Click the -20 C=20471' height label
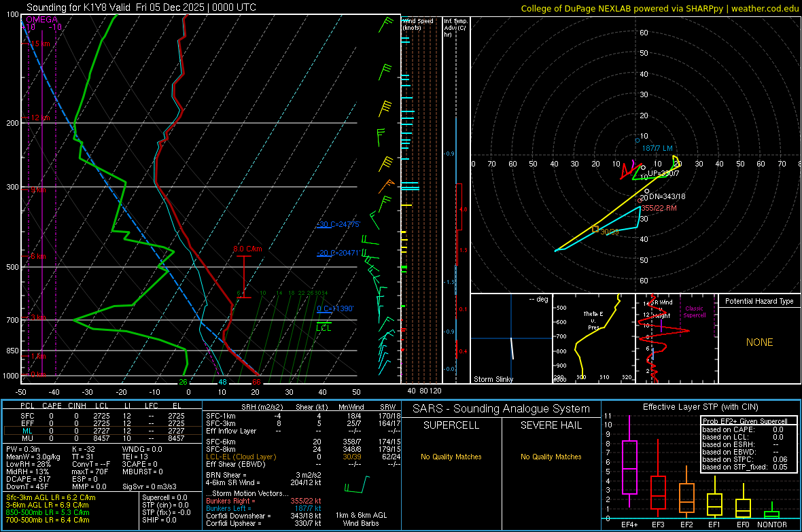802x532 pixels. coord(338,253)
